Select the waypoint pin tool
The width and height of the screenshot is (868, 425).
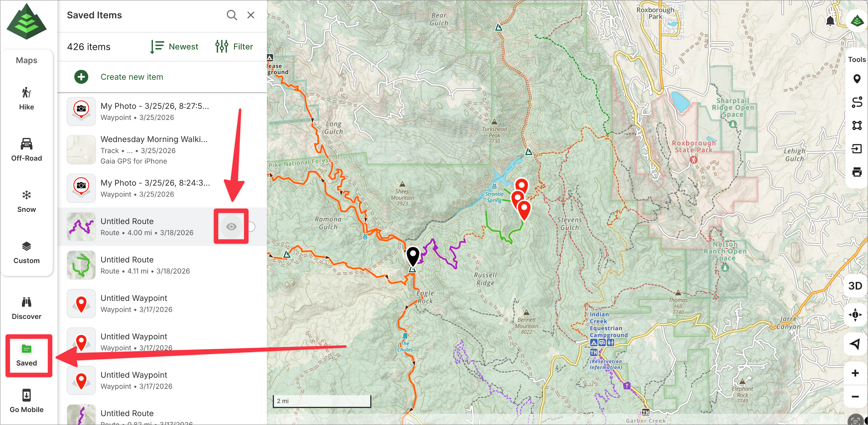[856, 79]
